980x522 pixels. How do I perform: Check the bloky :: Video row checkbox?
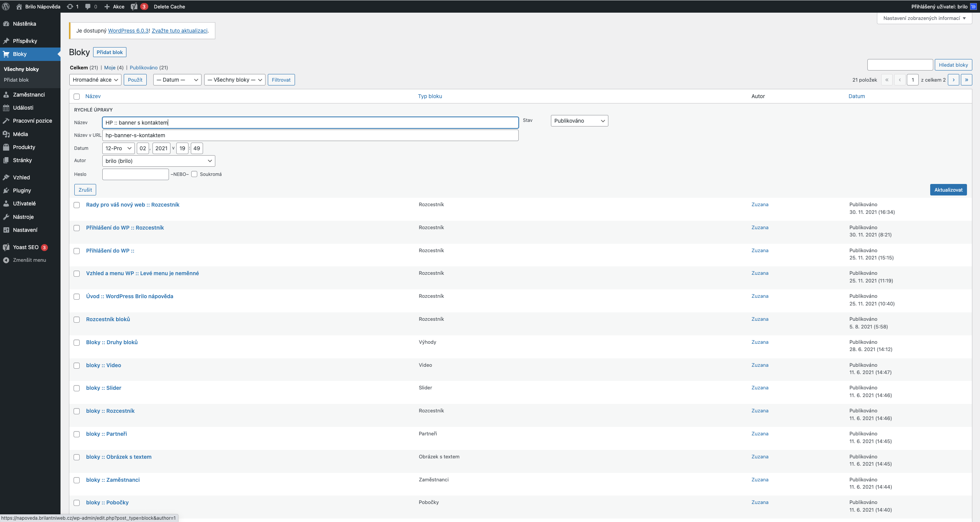pos(77,366)
